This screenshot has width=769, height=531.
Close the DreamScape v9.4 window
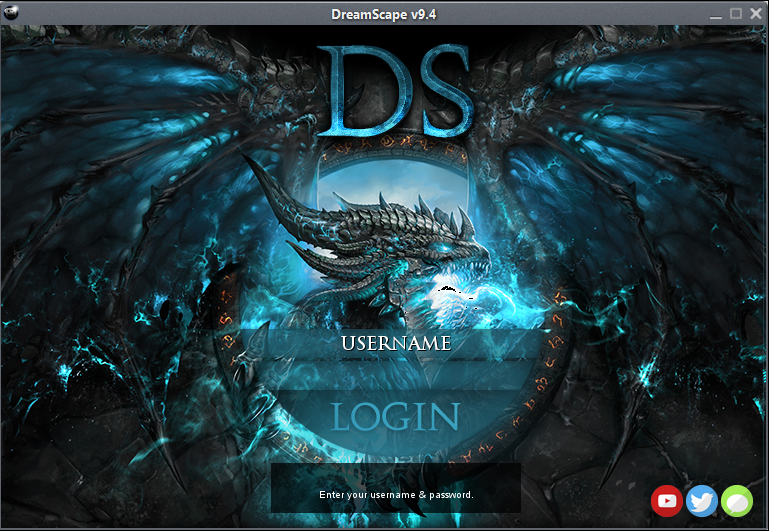(756, 14)
